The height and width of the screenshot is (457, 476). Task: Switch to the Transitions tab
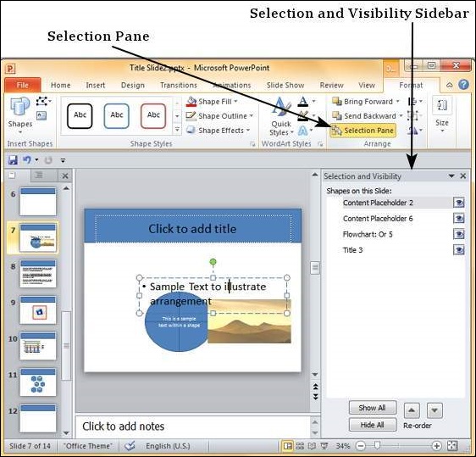point(179,85)
